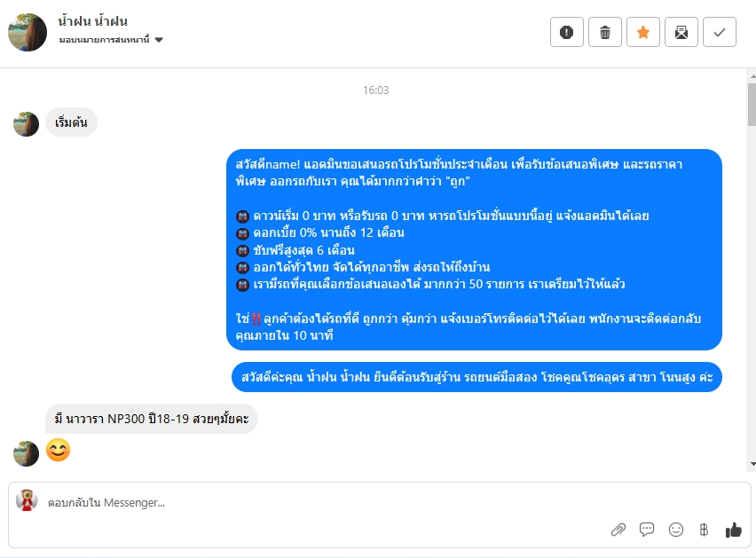The height and width of the screenshot is (558, 756).
Task: Mark conversation as done with checkmark
Action: [720, 32]
